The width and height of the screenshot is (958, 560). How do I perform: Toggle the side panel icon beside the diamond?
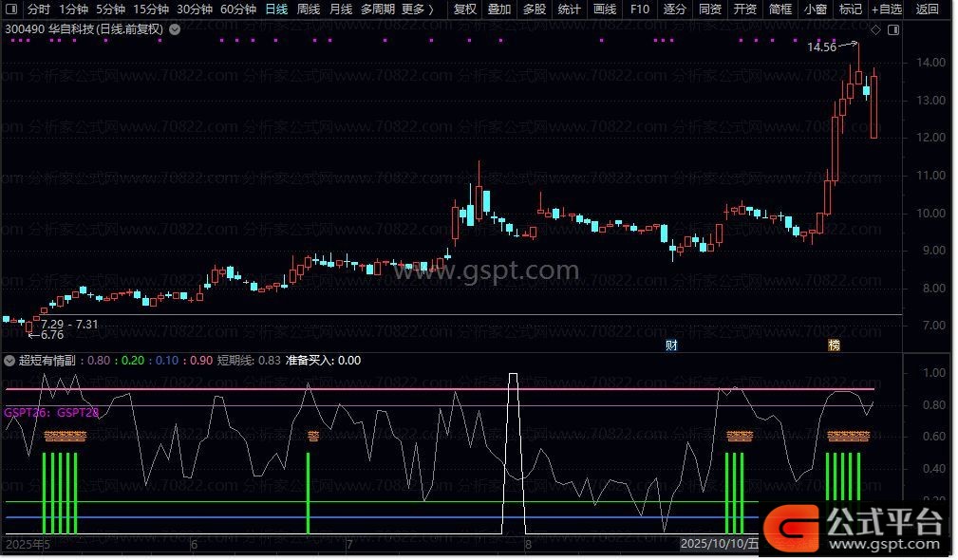tap(892, 29)
